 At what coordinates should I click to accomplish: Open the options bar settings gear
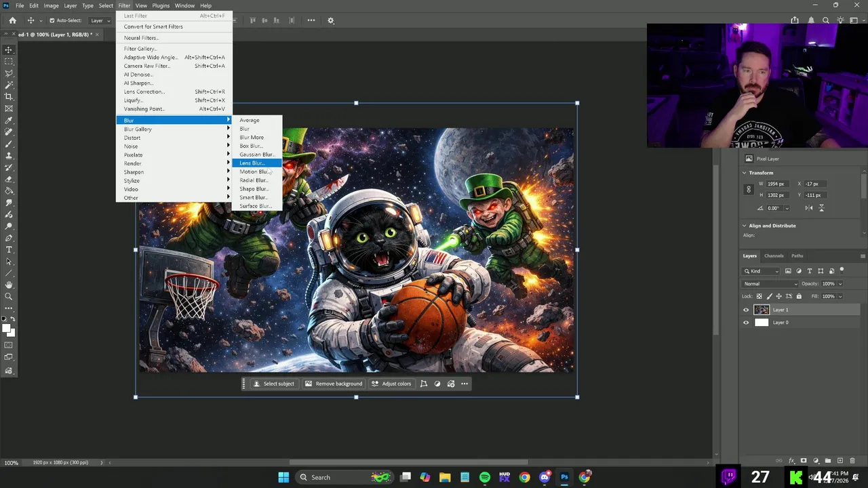point(331,20)
